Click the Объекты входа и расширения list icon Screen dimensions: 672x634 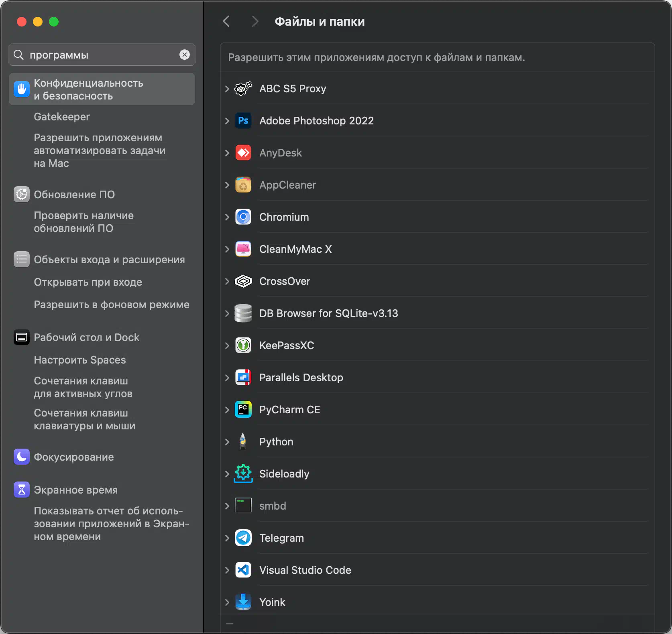pos(22,259)
